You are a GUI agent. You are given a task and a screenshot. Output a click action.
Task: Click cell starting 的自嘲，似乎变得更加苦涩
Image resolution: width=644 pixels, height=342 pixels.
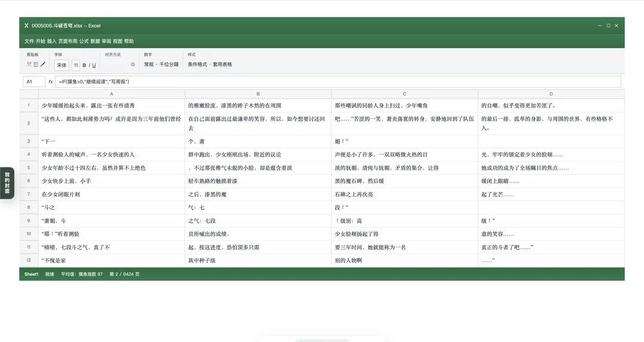[x=551, y=105]
